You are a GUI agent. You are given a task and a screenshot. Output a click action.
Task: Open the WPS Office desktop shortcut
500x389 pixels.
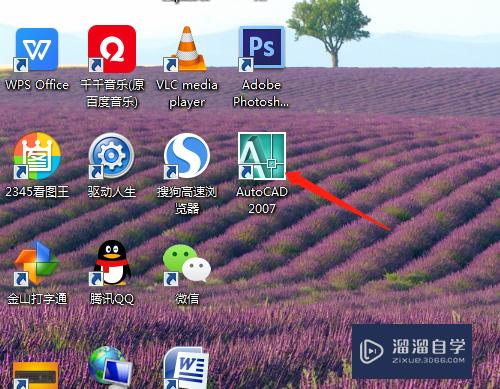click(37, 49)
